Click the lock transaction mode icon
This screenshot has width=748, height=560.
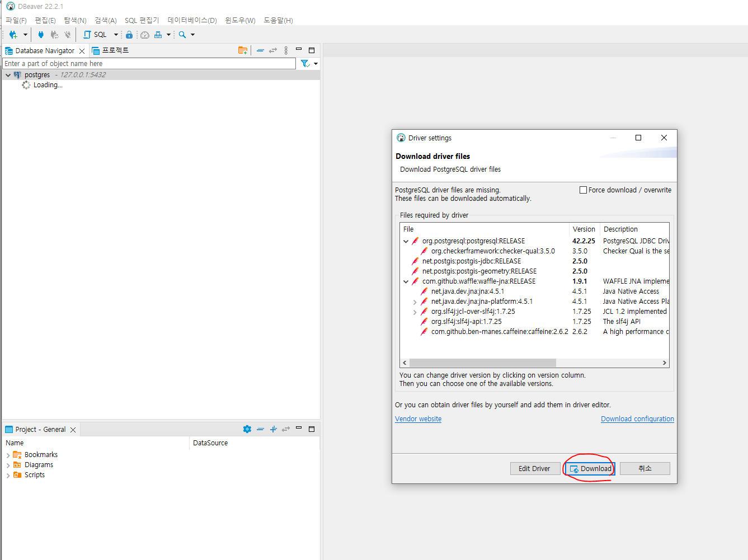(129, 35)
